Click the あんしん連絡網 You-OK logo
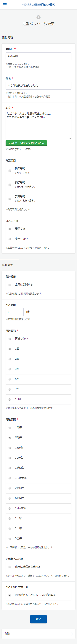This screenshot has width=77, height=644. pos(38,4)
